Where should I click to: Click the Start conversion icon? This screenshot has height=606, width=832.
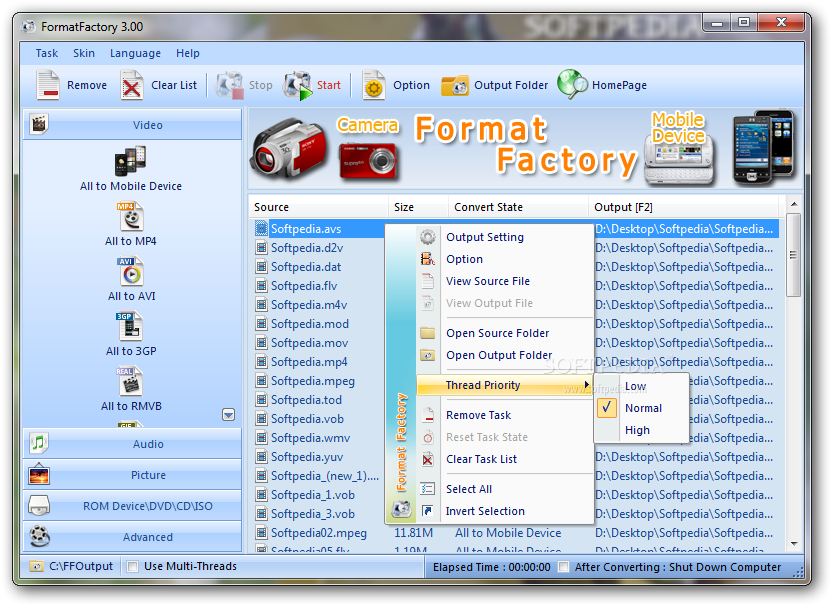[x=298, y=85]
